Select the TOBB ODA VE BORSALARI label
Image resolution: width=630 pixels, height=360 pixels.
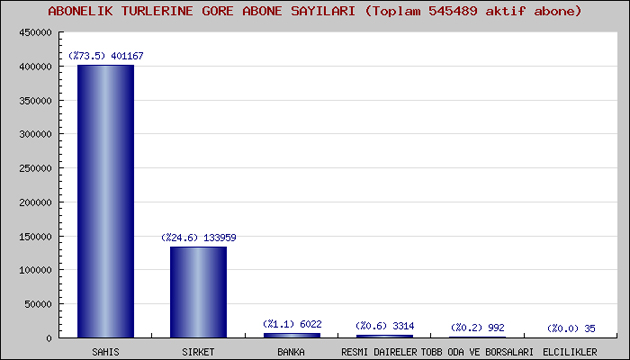pos(477,352)
